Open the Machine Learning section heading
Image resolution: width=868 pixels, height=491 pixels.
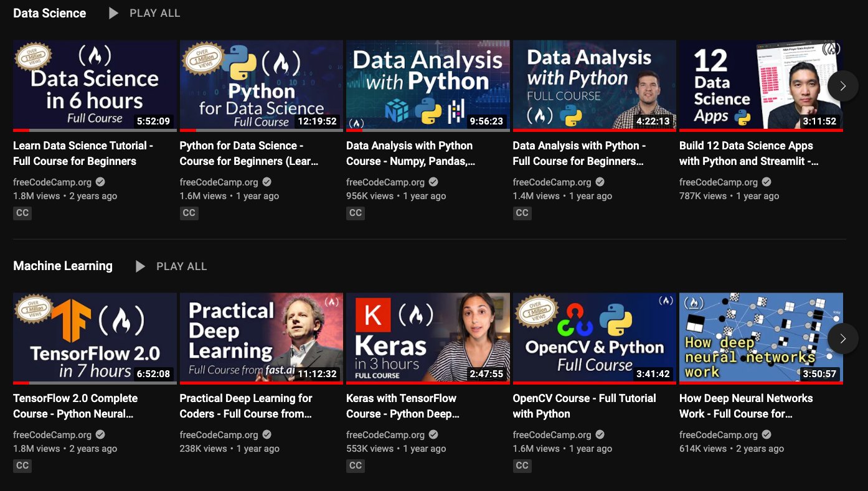63,266
